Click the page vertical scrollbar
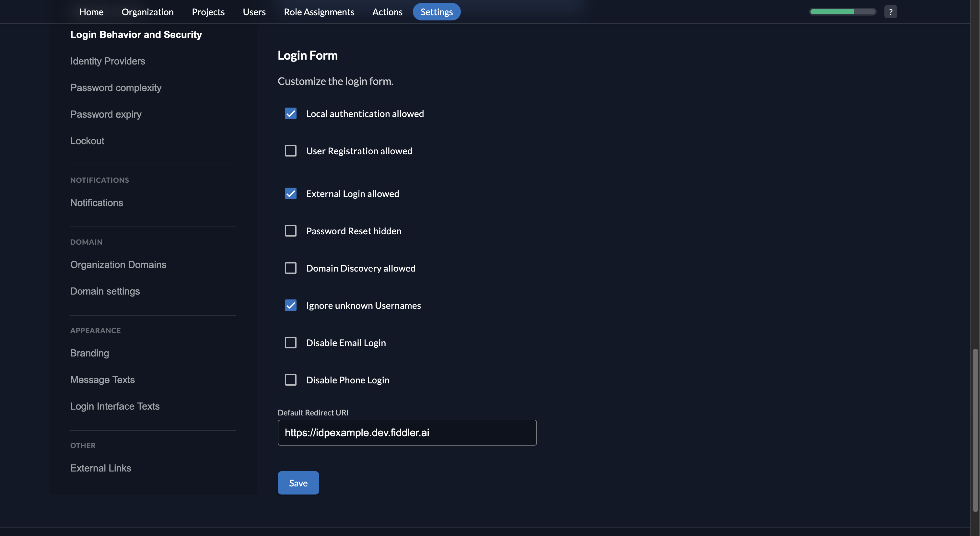980x536 pixels. click(x=975, y=430)
